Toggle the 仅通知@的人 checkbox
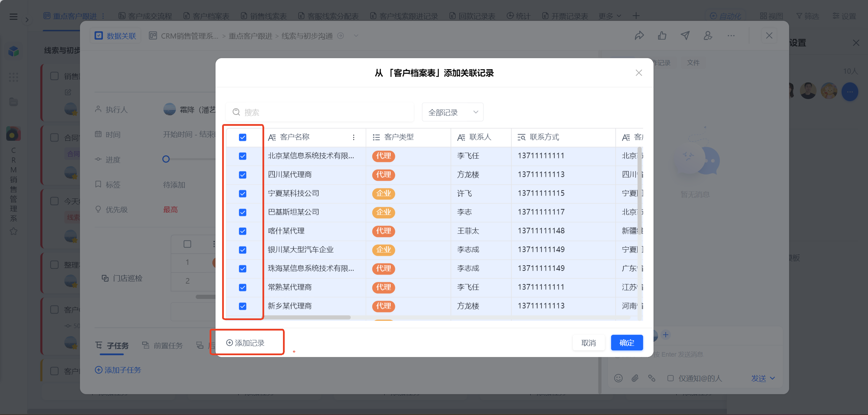868x415 pixels. [x=671, y=378]
